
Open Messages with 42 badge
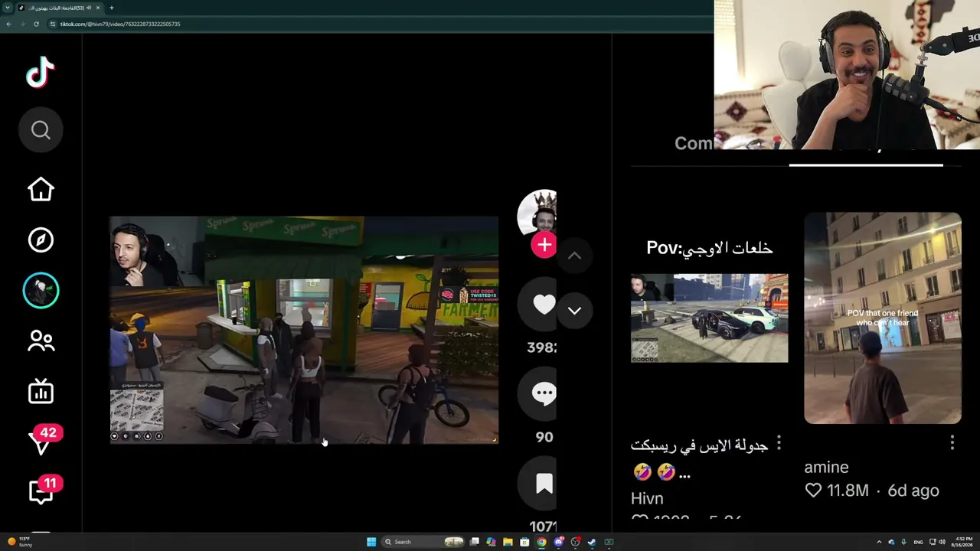click(42, 442)
